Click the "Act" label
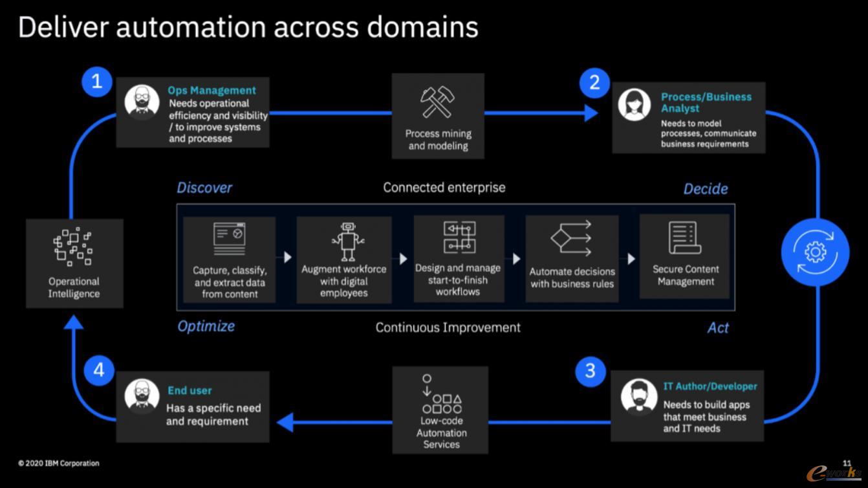This screenshot has height=488, width=868. coord(718,327)
